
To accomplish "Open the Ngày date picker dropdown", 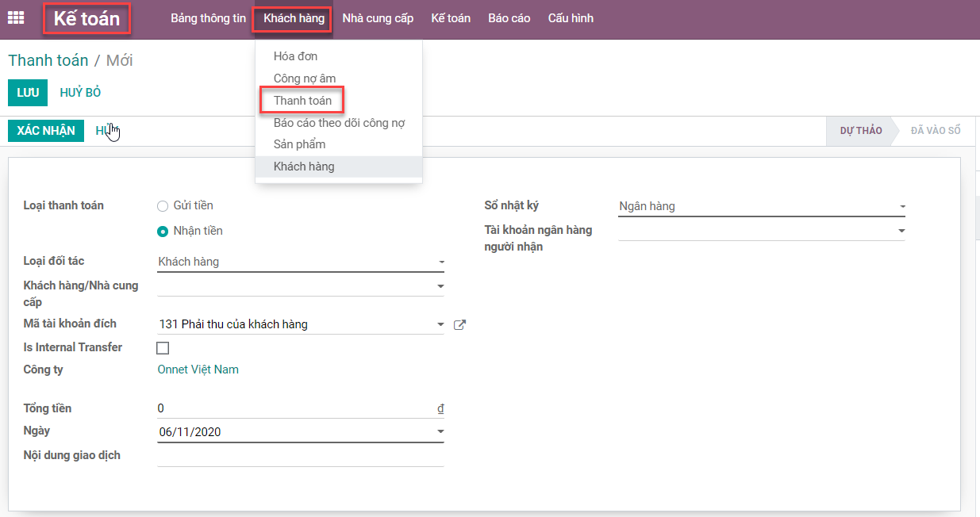I will click(x=441, y=432).
